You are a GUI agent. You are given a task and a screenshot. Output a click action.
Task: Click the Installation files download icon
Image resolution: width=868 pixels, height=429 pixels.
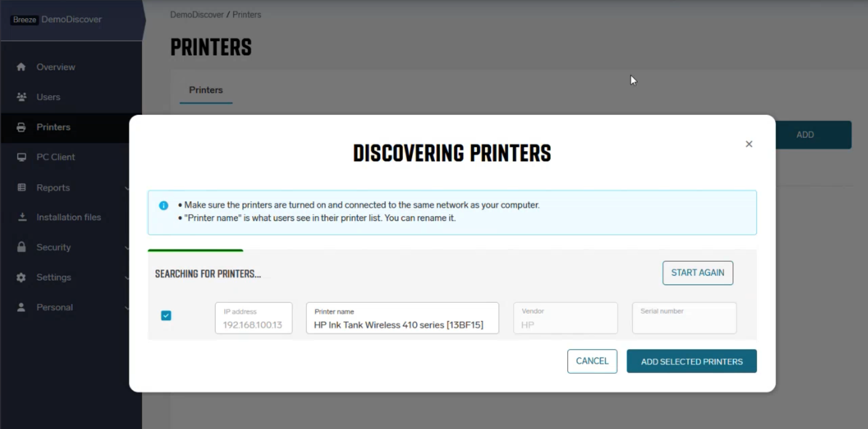[x=22, y=217]
